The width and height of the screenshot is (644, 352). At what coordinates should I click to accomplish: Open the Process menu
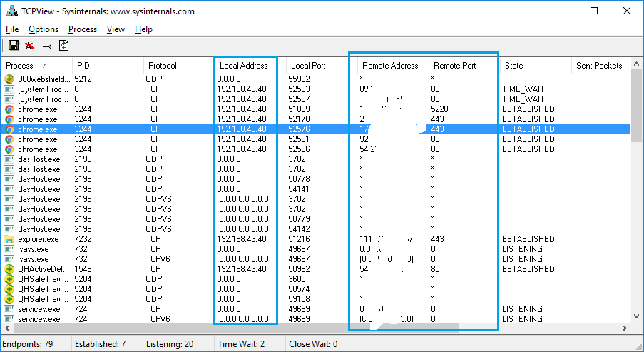83,29
